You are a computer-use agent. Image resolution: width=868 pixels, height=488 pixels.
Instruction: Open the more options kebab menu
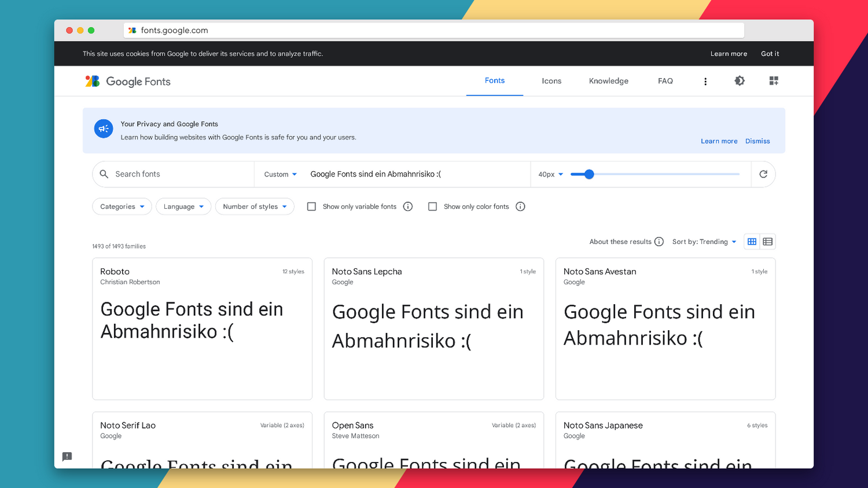point(705,81)
